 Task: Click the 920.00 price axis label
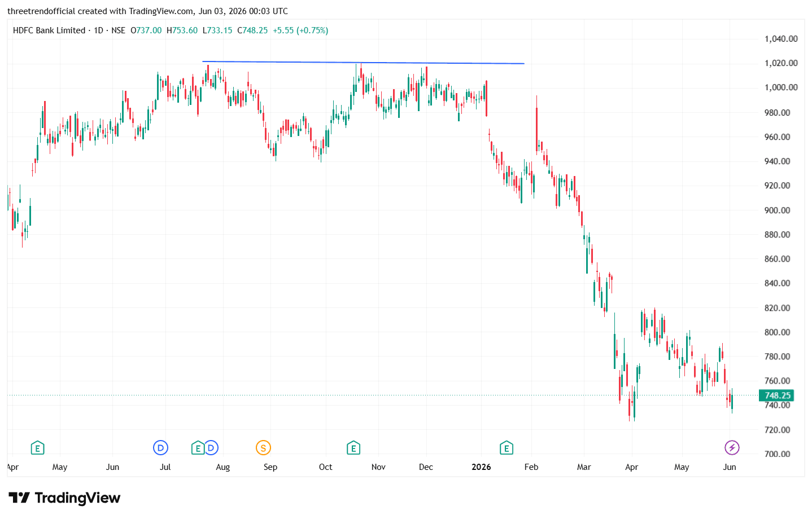[778, 186]
